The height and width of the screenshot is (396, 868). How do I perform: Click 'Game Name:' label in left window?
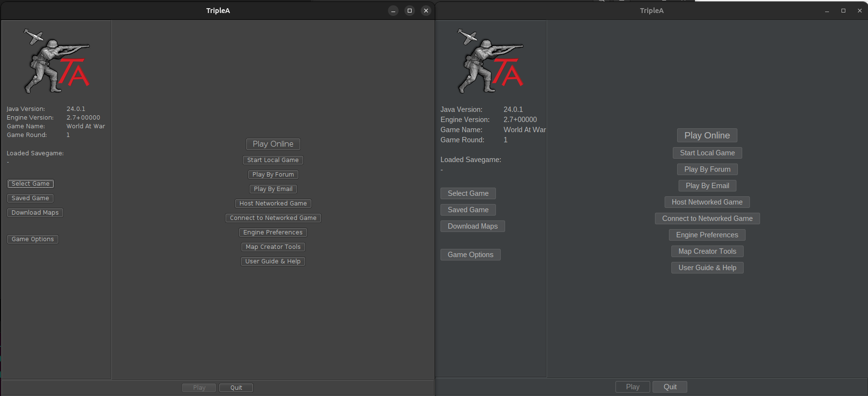26,126
